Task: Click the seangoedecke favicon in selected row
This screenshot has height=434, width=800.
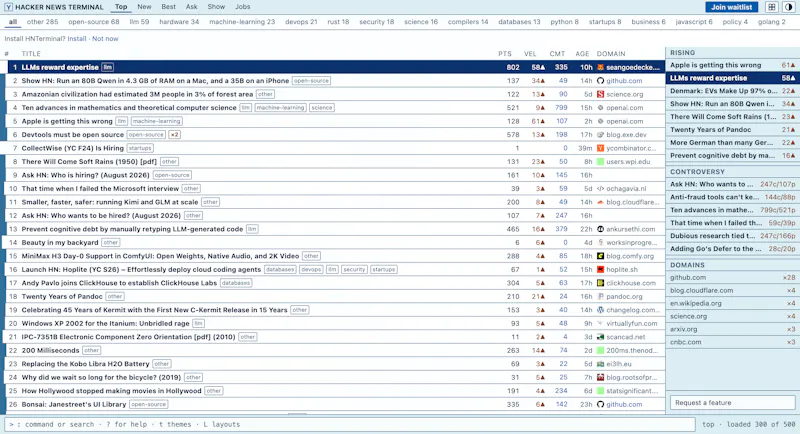Action: pyautogui.click(x=601, y=67)
